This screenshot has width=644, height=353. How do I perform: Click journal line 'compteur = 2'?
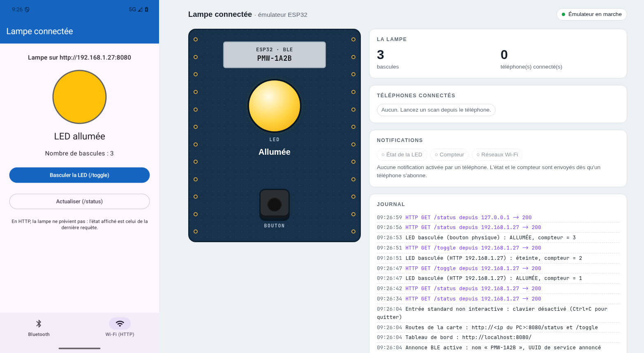click(x=498, y=258)
